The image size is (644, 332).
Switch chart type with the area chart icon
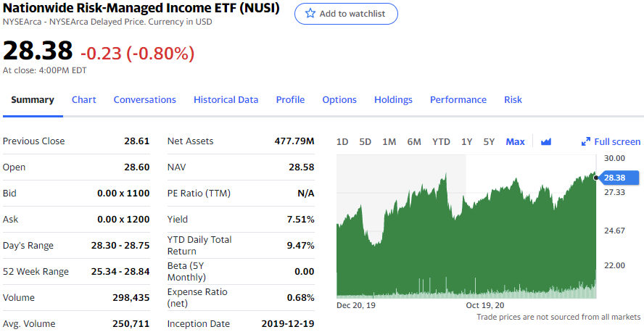[x=546, y=142]
